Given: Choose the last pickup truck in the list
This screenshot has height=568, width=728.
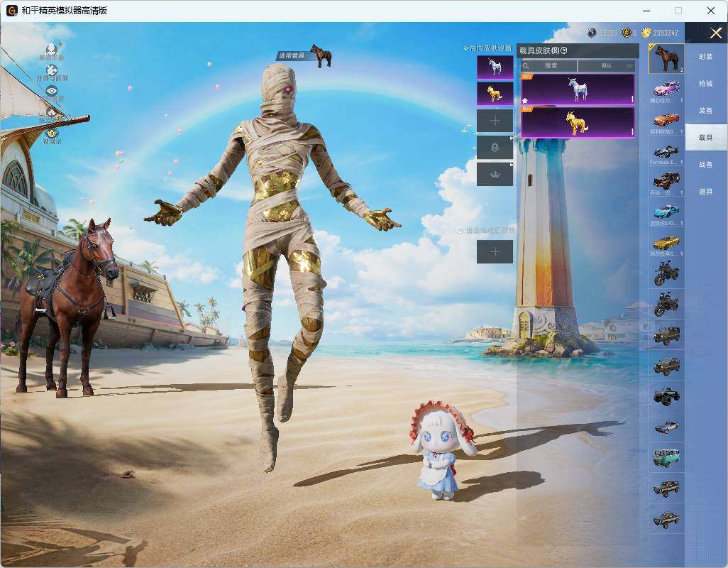Looking at the screenshot, I should [666, 519].
